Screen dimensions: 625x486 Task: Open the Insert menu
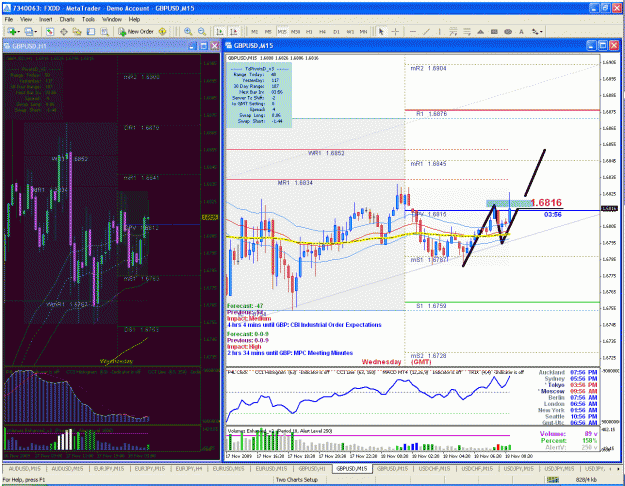(45, 19)
